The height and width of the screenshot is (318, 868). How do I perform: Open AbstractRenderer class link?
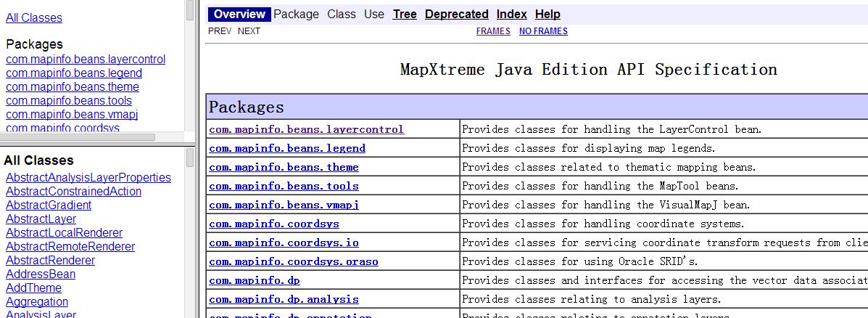[50, 261]
